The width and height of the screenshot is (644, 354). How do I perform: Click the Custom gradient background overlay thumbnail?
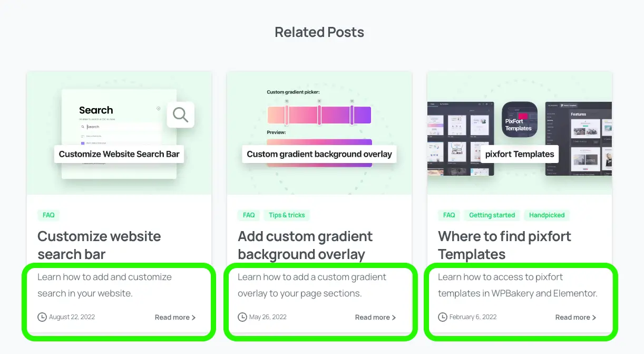tap(319, 133)
